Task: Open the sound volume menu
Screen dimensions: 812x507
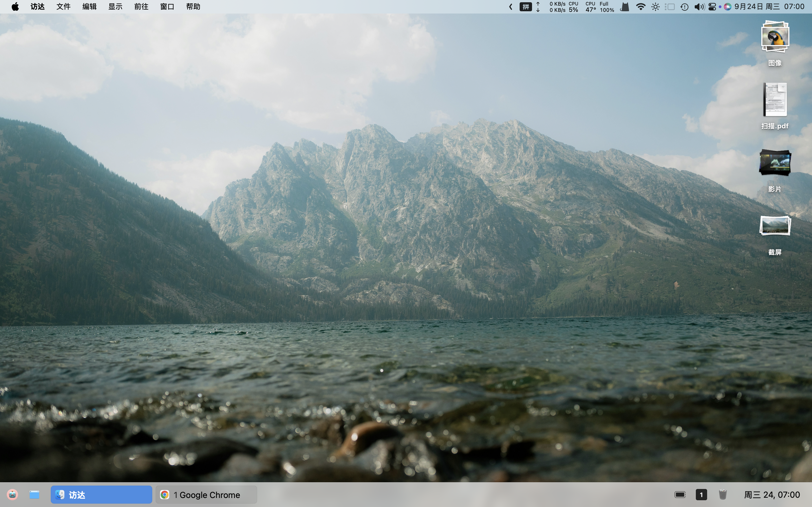Action: click(699, 7)
